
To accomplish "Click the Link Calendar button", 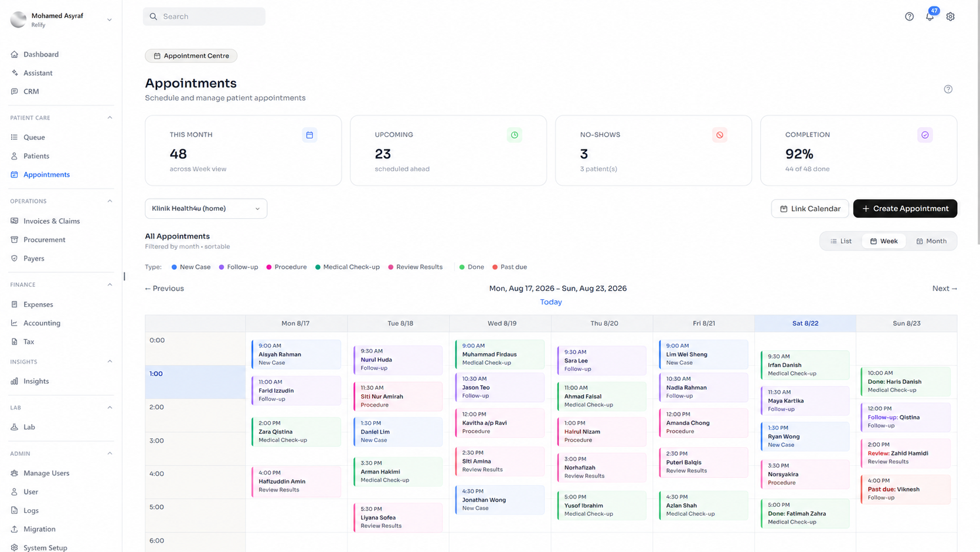I will (810, 209).
